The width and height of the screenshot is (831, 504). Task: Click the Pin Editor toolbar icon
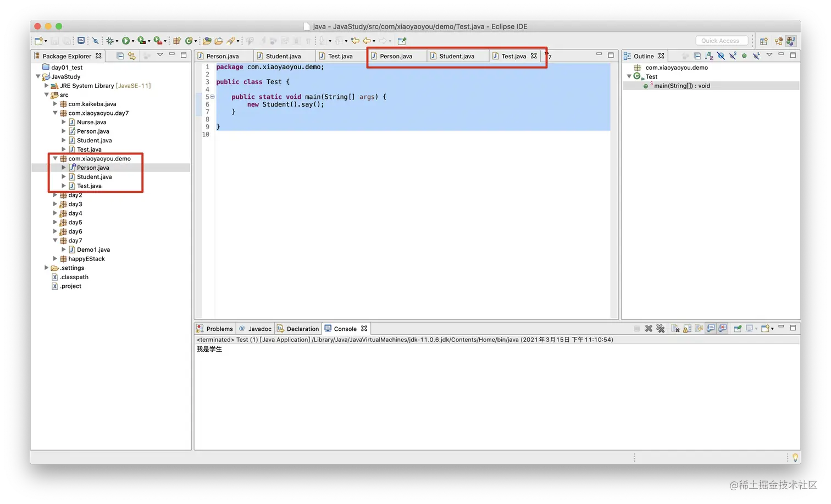[402, 41]
